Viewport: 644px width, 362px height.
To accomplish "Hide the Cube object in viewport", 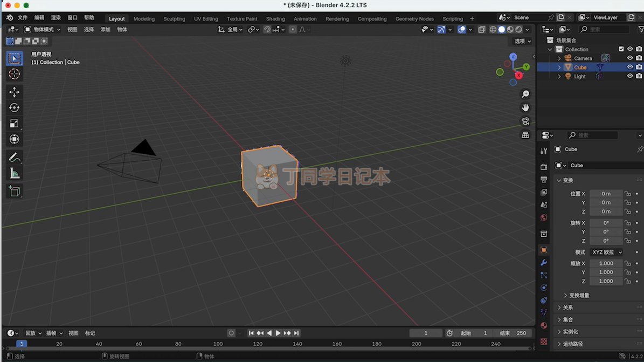I will [x=629, y=67].
